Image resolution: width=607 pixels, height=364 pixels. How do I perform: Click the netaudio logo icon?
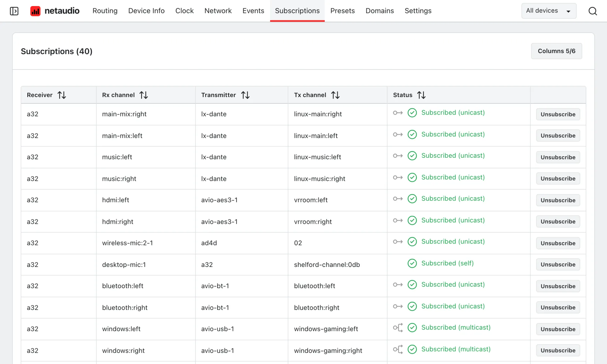[x=36, y=11]
